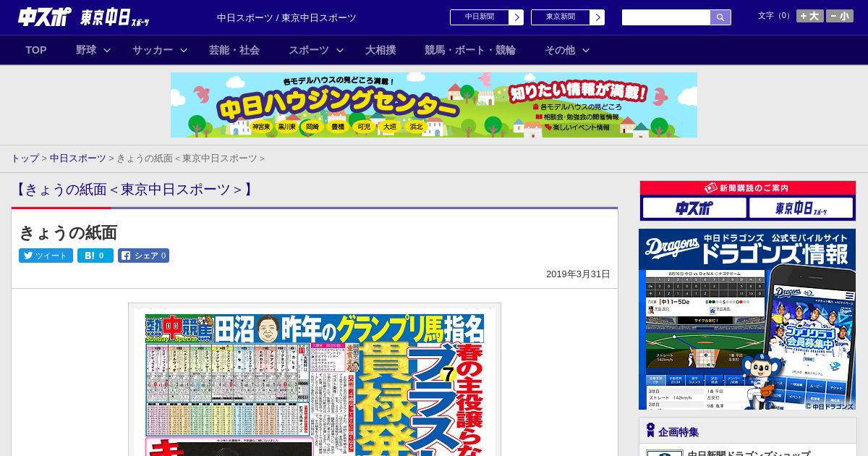Open the 芸能・社会 menu item
Viewport: 868px width, 456px height.
tap(234, 50)
